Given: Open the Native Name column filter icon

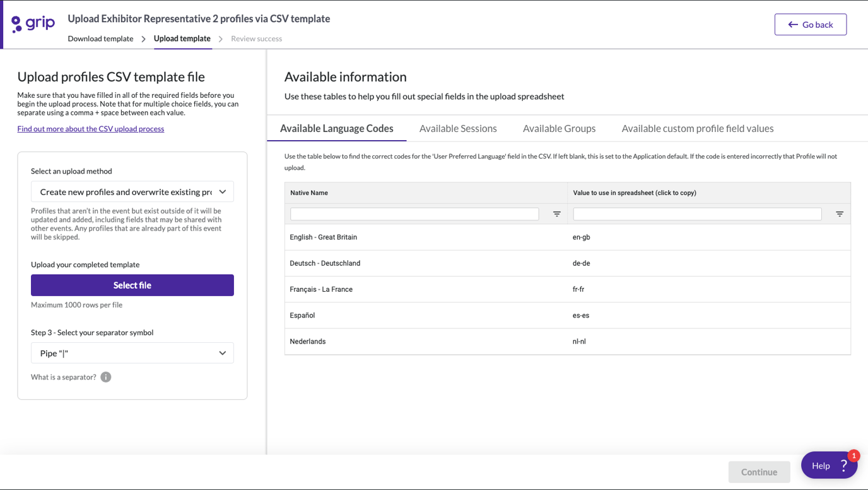Looking at the screenshot, I should point(556,213).
